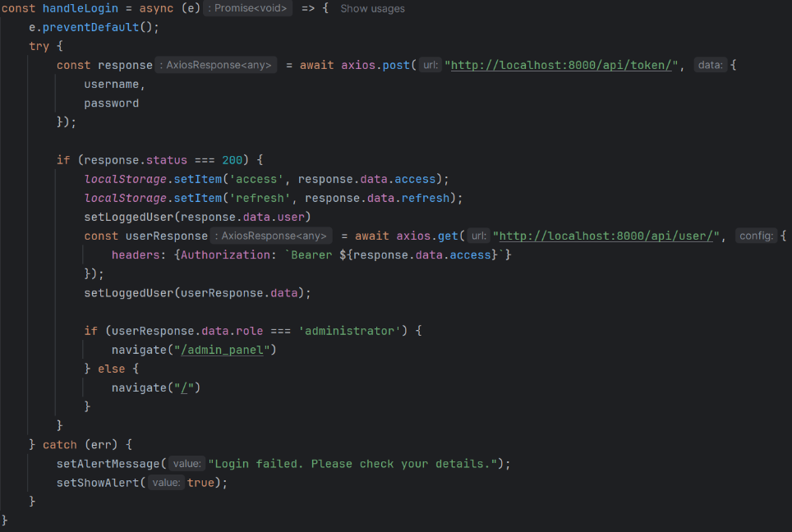Screen dimensions: 792x532
Task: Click the 200 status code number
Action: tap(232, 160)
